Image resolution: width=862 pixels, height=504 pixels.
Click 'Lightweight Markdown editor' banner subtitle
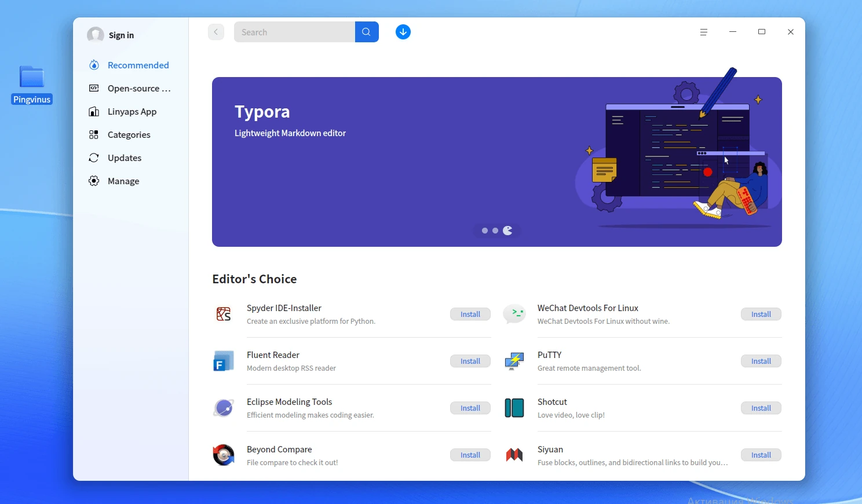(x=290, y=133)
